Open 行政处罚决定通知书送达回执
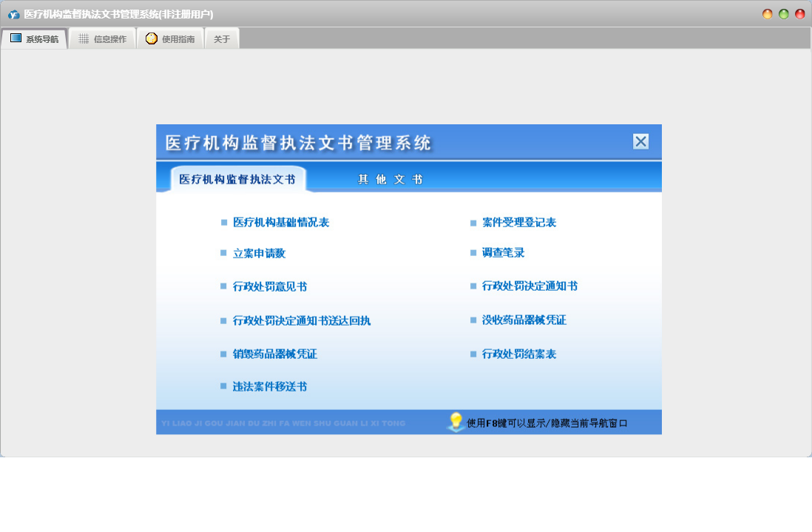The width and height of the screenshot is (812, 532). pos(302,320)
